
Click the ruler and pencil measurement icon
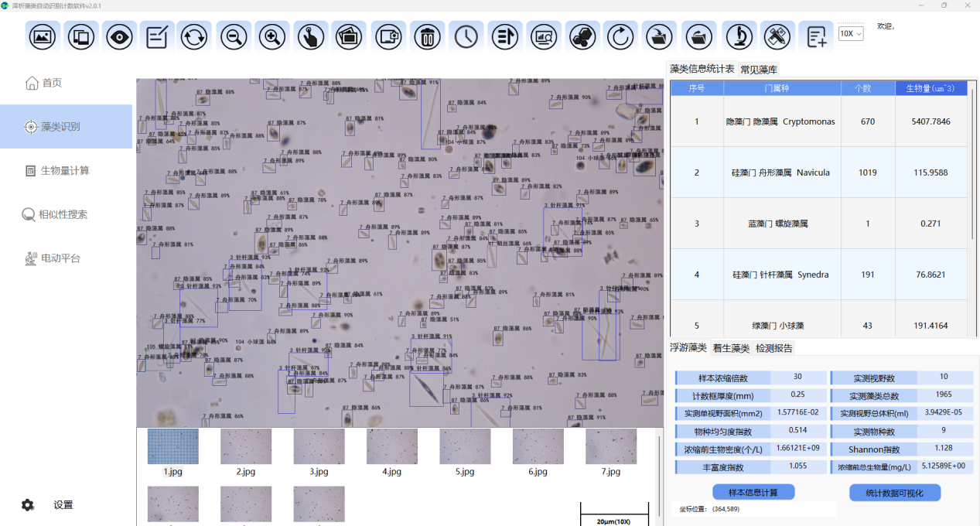[x=777, y=36]
